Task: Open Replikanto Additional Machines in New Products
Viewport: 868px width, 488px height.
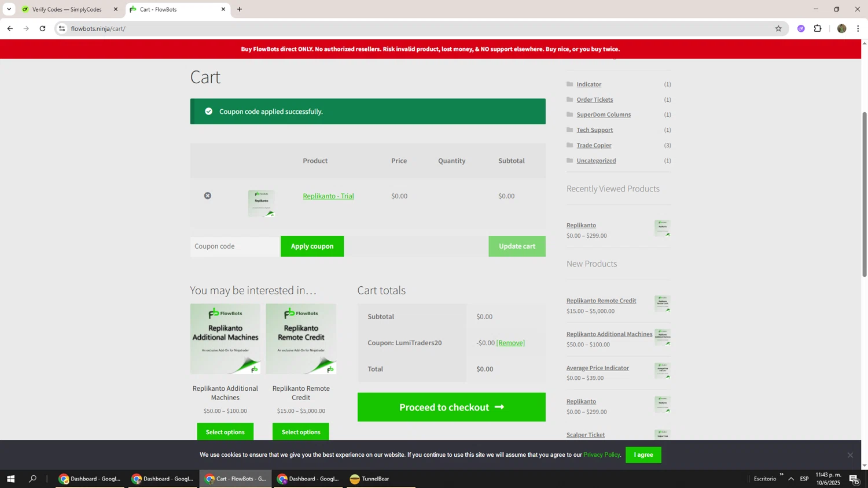Action: (x=609, y=334)
